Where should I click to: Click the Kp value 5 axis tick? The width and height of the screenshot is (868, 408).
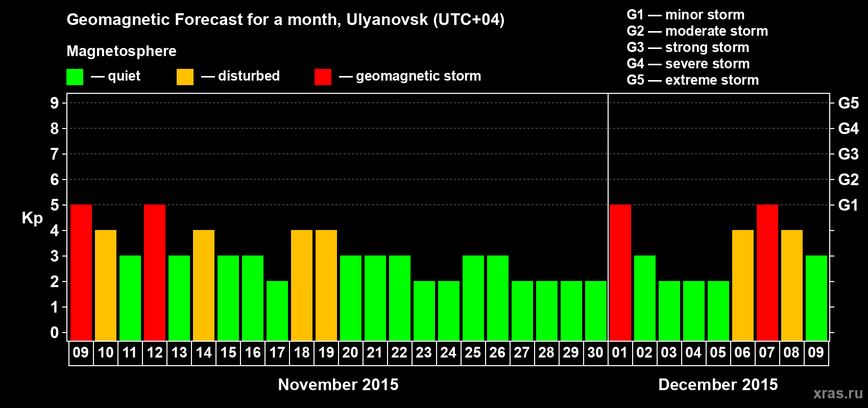pyautogui.click(x=55, y=205)
